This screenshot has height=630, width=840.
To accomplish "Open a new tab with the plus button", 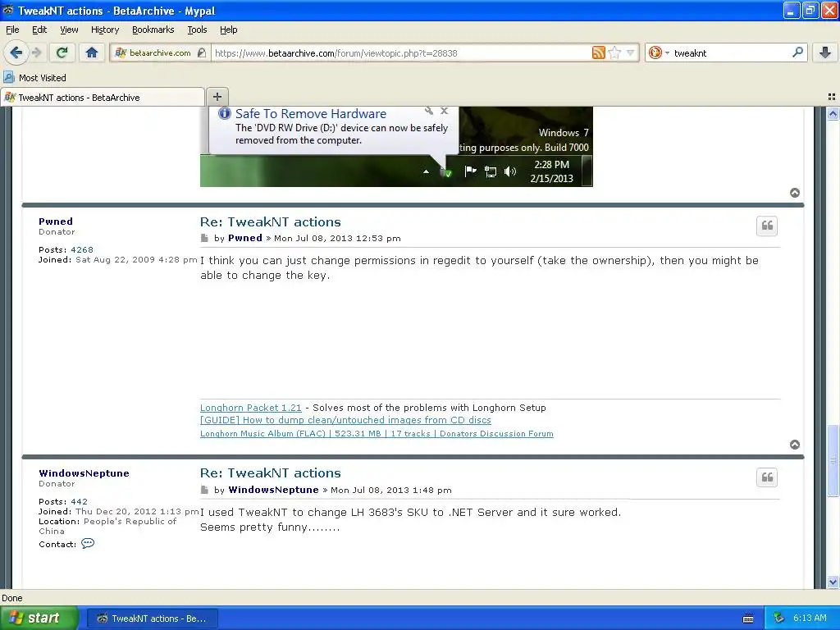I will tap(217, 97).
